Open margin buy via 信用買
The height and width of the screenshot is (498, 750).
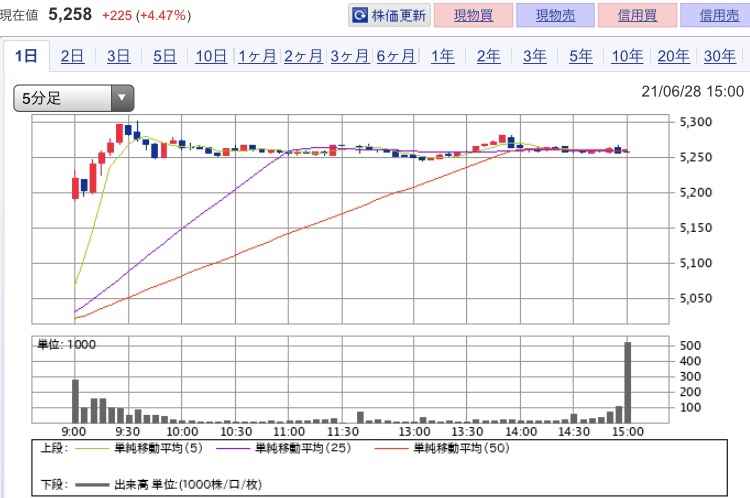pos(637,15)
